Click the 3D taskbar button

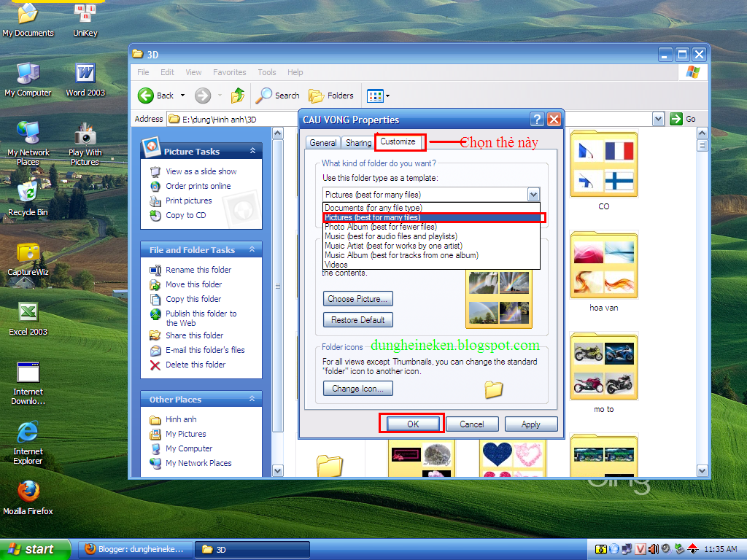tap(252, 550)
